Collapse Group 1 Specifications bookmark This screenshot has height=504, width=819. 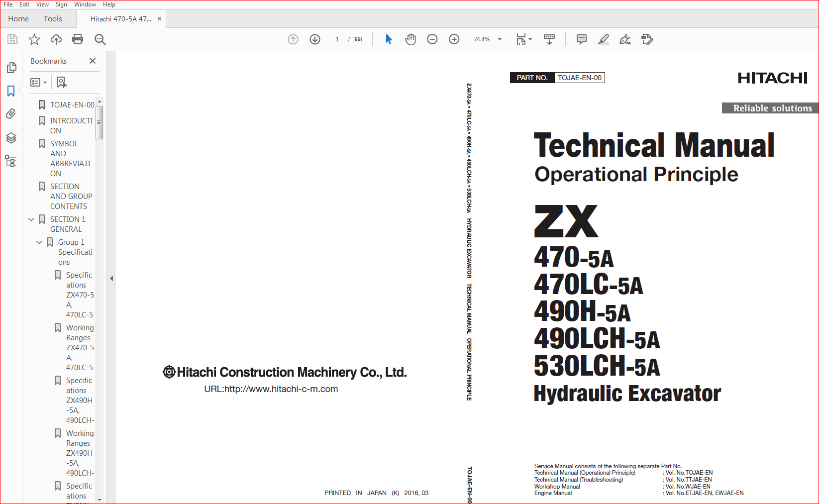point(39,242)
